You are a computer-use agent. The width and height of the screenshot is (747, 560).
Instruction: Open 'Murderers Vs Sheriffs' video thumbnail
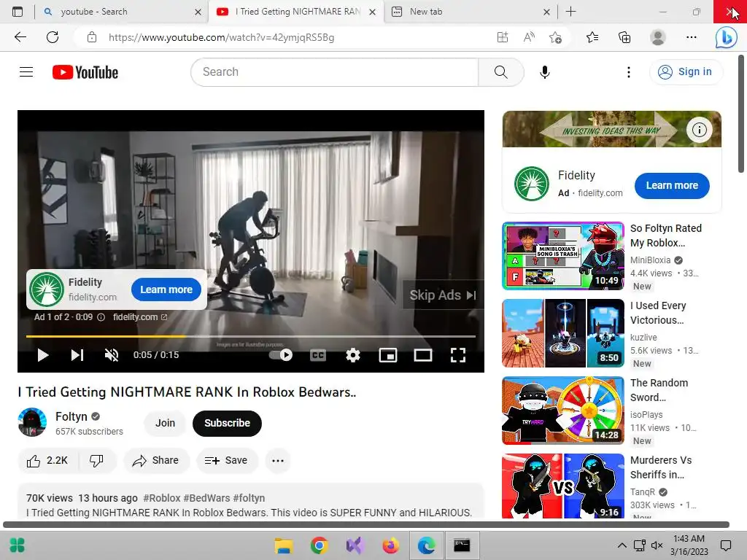pyautogui.click(x=563, y=486)
